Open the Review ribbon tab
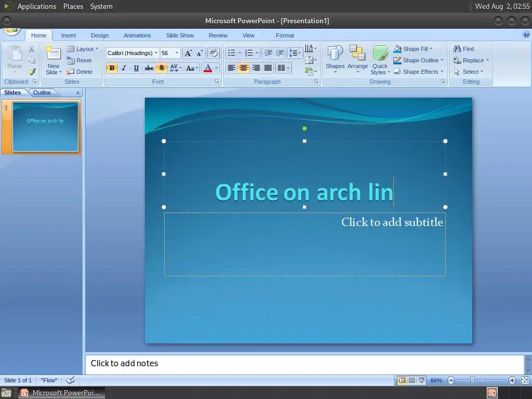The width and height of the screenshot is (532, 399). click(218, 35)
